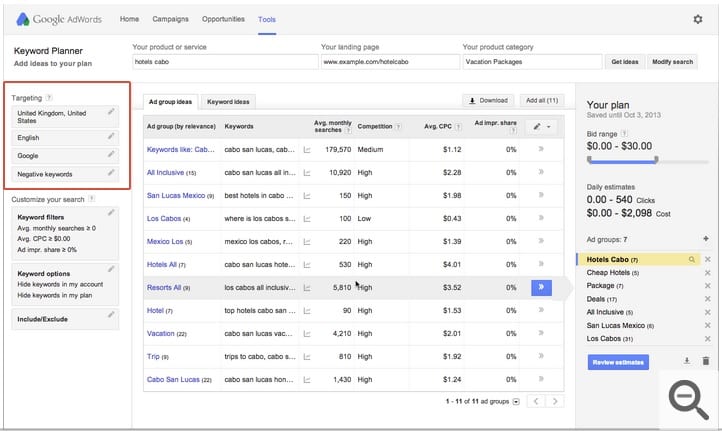Switch to the Keyword ideas tab
This screenshot has width=722, height=434.
(x=228, y=102)
